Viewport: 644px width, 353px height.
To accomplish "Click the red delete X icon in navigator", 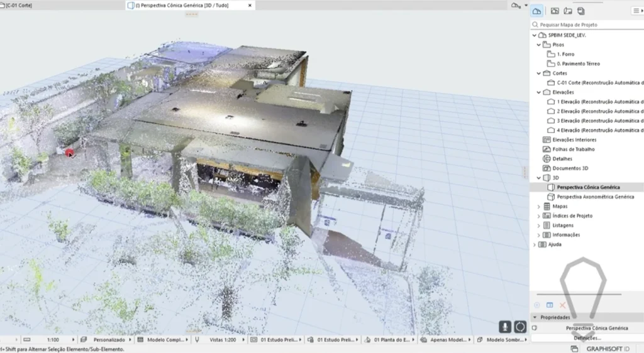I will (x=563, y=305).
